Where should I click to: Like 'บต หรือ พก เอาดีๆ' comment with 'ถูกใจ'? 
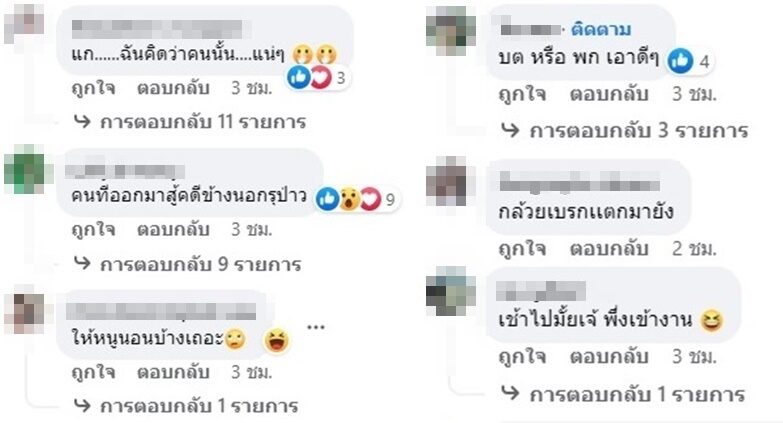(522, 93)
